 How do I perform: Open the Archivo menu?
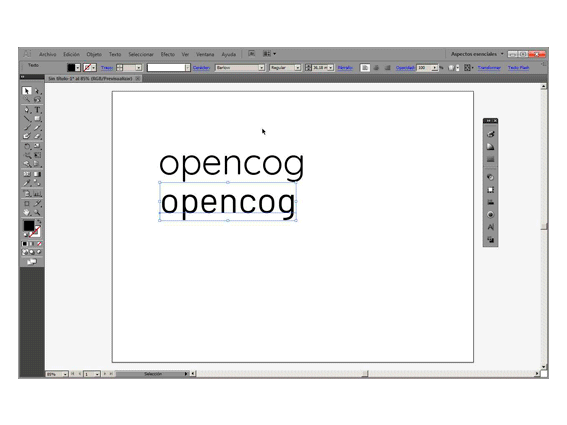47,54
